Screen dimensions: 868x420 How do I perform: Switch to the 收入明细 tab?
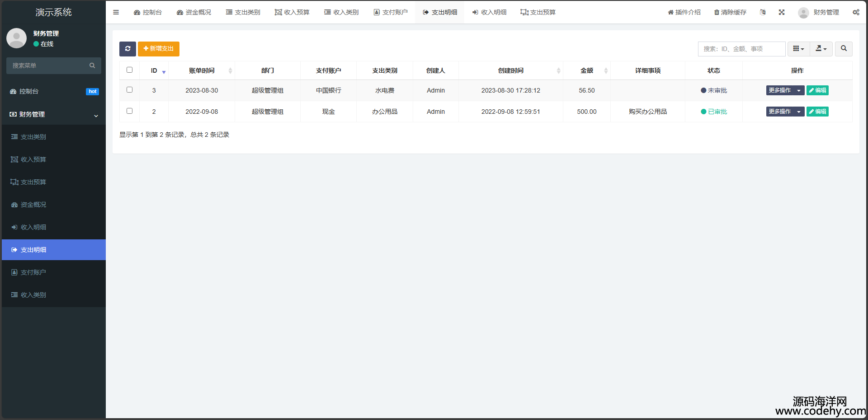click(x=489, y=12)
